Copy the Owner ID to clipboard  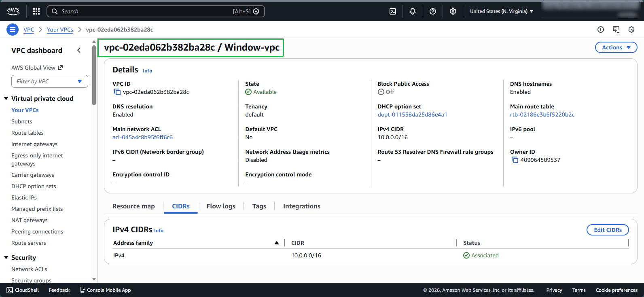515,160
